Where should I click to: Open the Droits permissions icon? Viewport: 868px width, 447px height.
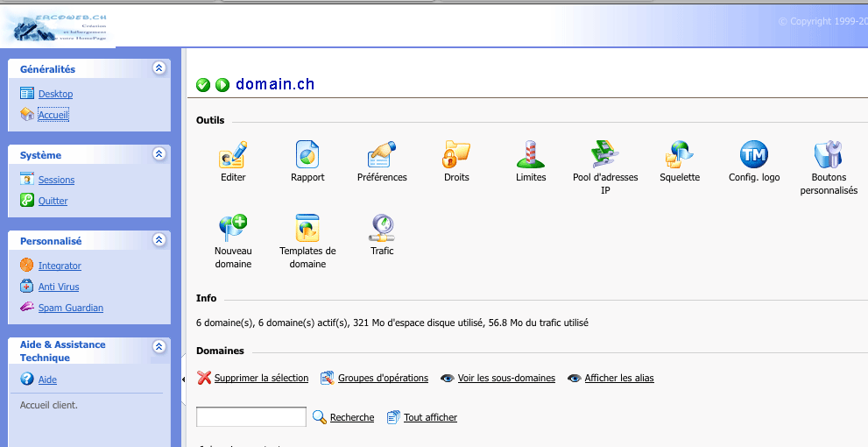click(x=456, y=154)
